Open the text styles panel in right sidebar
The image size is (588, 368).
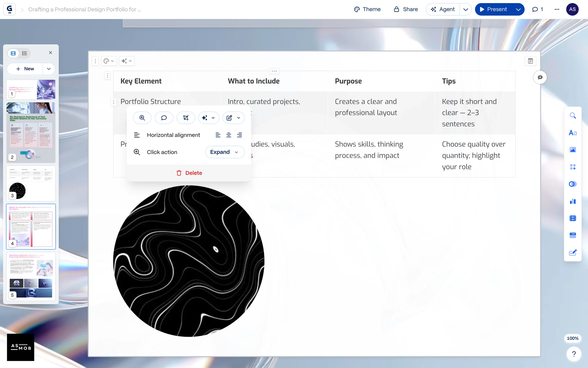[x=572, y=133]
